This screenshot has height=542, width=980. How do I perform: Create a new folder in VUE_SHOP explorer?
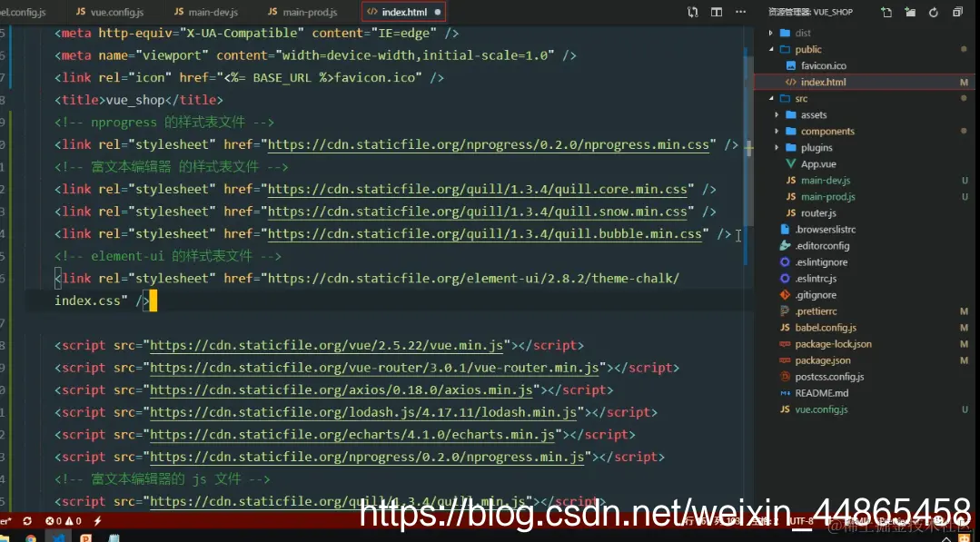[x=910, y=12]
